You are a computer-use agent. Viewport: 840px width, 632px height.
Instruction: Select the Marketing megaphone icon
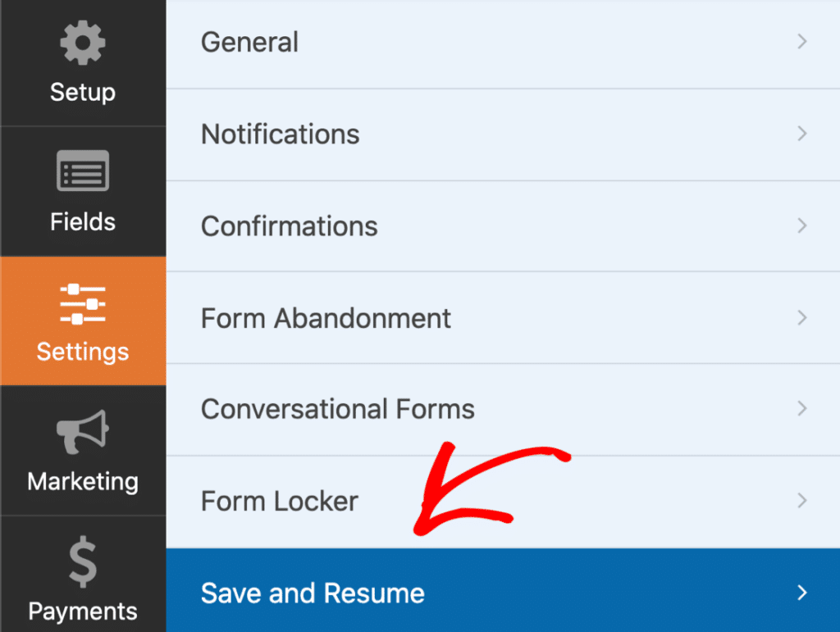[x=82, y=432]
